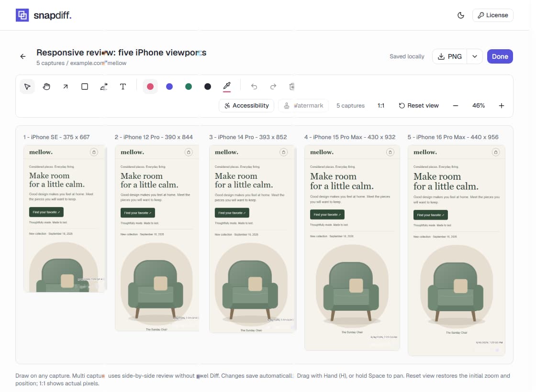The image size is (536, 392).
Task: Click bag icon in iPhone 14 Pro capture
Action: click(283, 152)
